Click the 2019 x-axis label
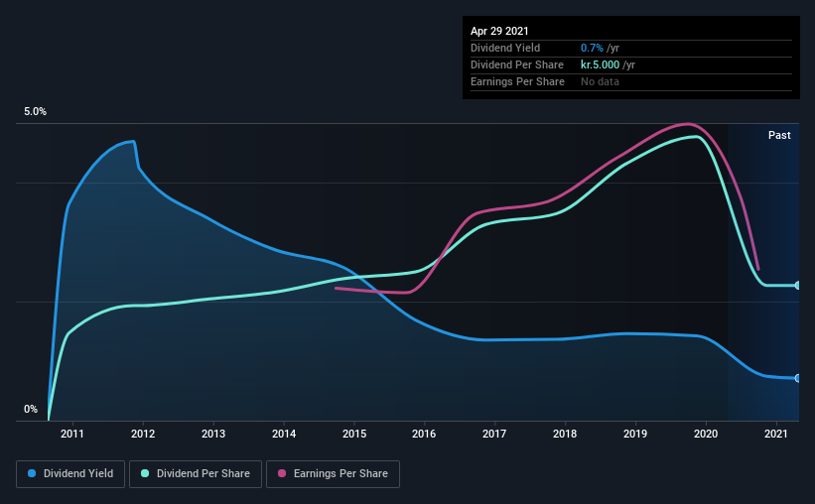 (x=635, y=434)
